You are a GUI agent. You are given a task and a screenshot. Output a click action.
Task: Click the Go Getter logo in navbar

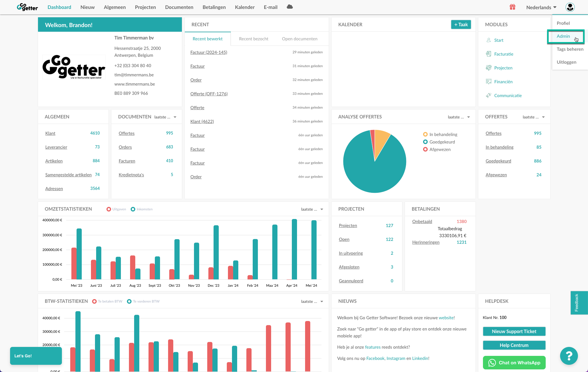[x=27, y=7]
